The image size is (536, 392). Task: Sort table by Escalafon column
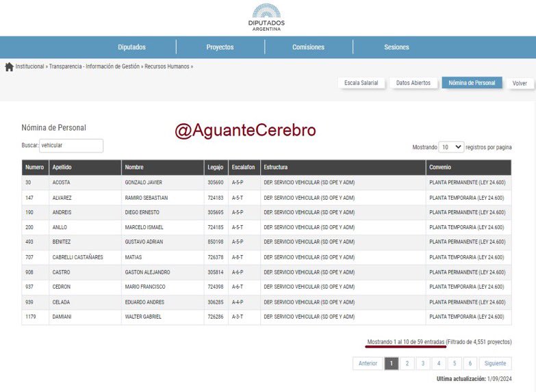(x=244, y=167)
